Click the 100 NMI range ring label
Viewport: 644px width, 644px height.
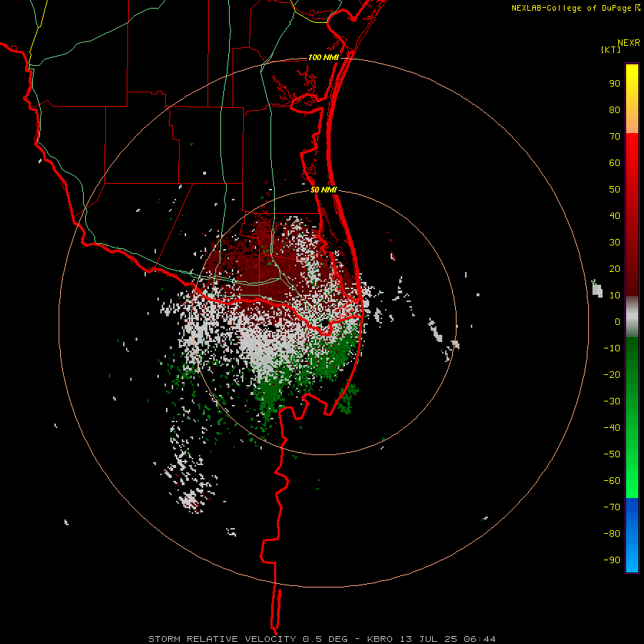pos(323,57)
